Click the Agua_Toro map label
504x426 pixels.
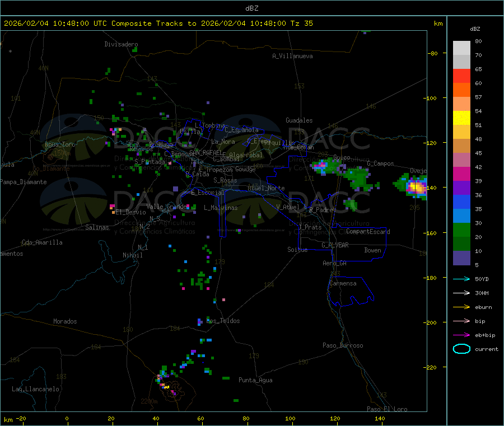(x=60, y=144)
